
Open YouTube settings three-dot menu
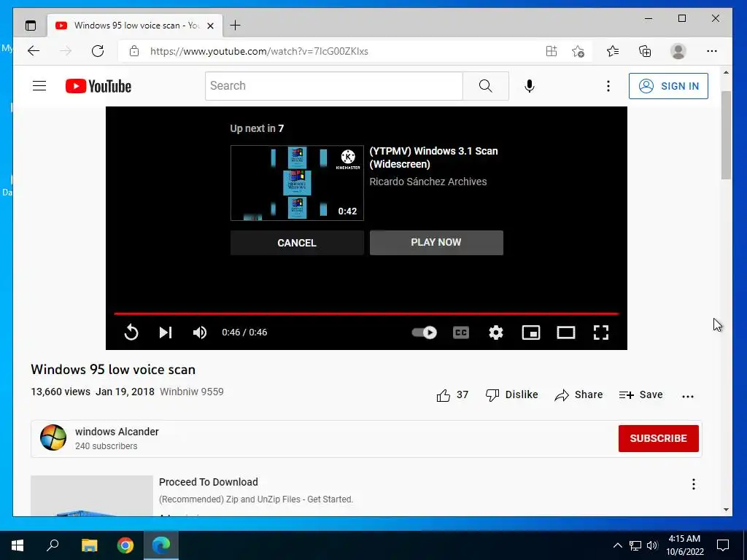click(x=608, y=86)
